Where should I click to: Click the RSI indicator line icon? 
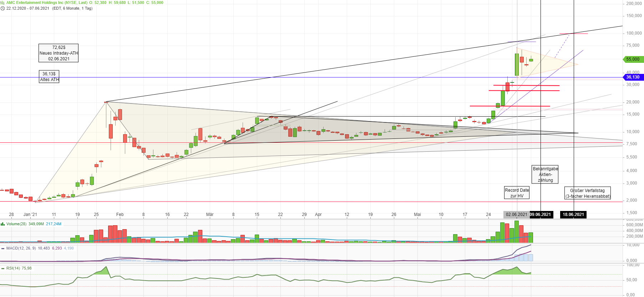(x=3, y=268)
